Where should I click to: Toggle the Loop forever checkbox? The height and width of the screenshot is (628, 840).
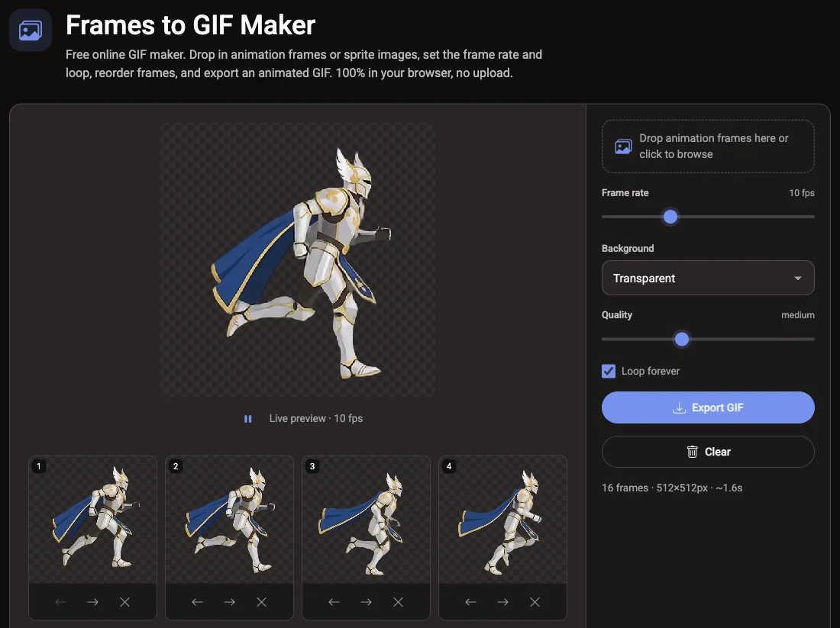point(609,371)
